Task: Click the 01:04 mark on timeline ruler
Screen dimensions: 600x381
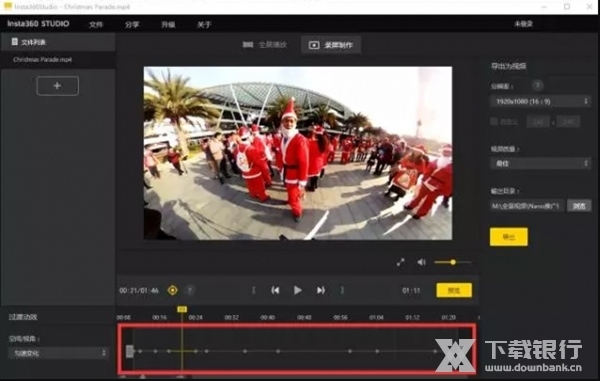Action: (x=376, y=318)
